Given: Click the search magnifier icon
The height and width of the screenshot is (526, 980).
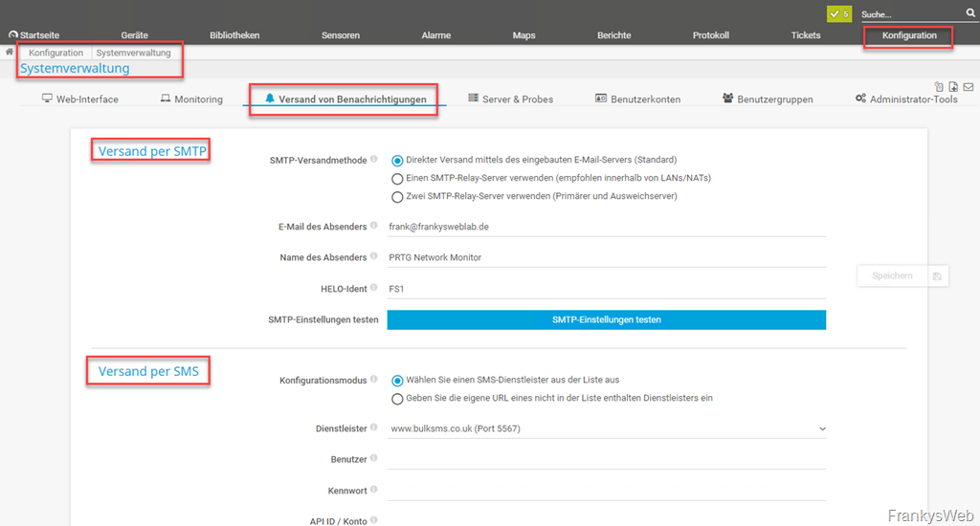Looking at the screenshot, I should point(970,13).
